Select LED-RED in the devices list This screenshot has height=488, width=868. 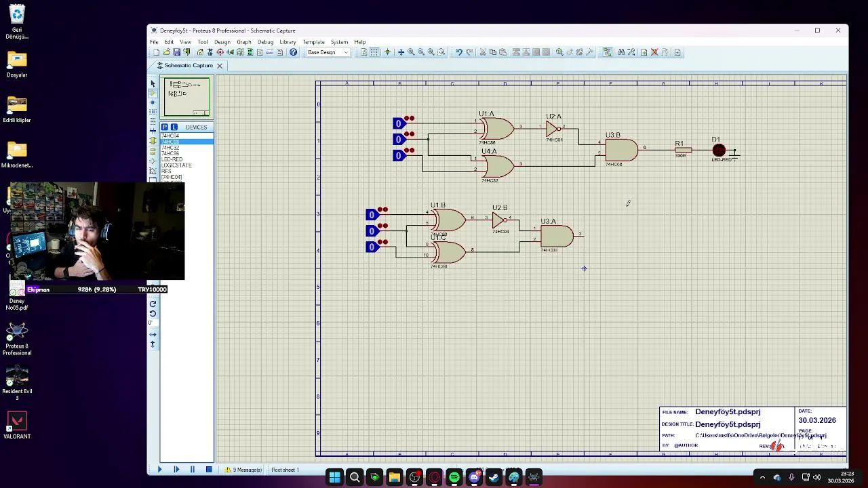pos(172,159)
